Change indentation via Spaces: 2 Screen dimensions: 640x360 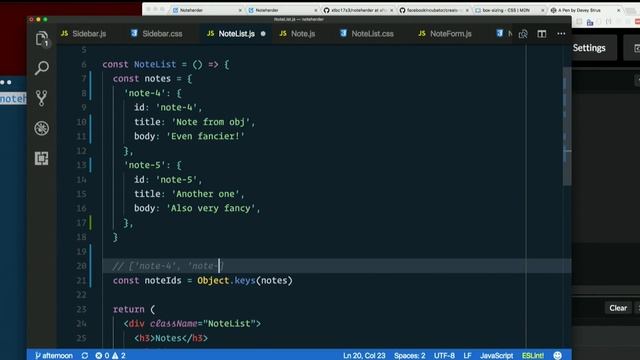coord(409,356)
